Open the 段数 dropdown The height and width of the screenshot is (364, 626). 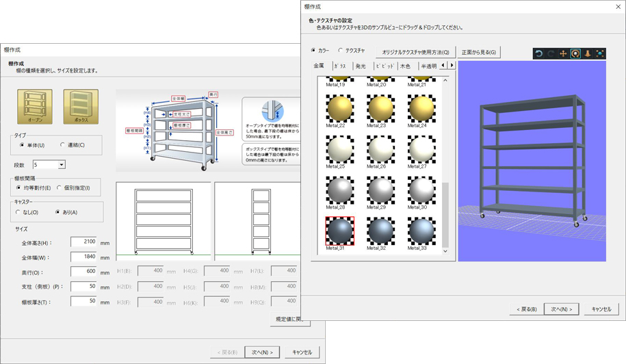(x=61, y=165)
